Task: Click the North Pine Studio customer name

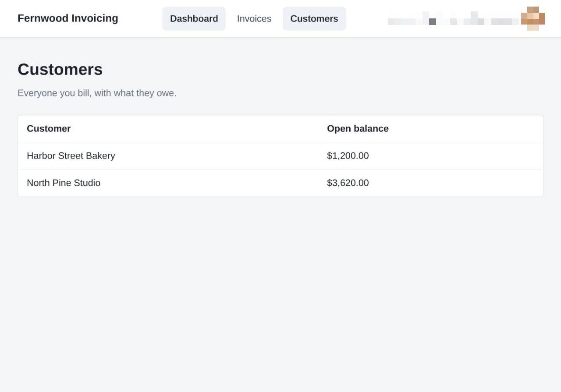Action: point(64,183)
